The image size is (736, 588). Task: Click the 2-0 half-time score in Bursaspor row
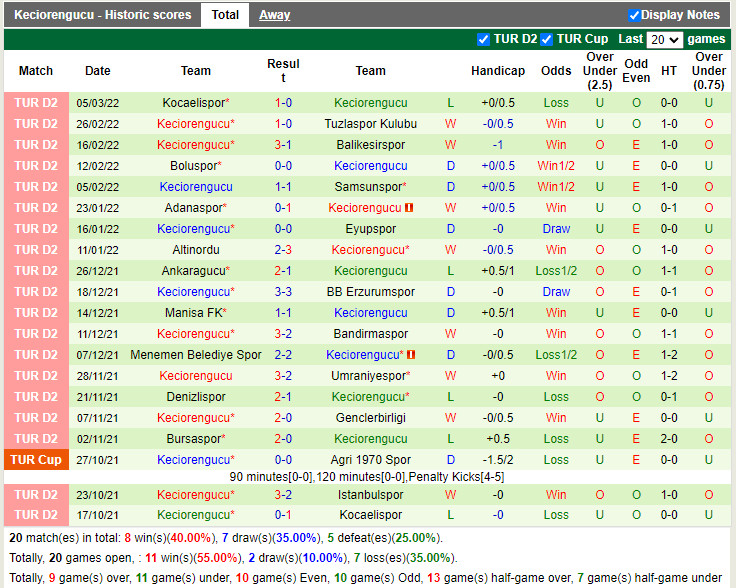pyautogui.click(x=668, y=439)
